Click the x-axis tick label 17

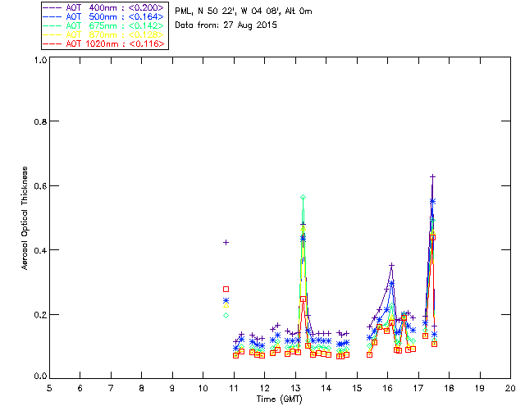[418, 388]
